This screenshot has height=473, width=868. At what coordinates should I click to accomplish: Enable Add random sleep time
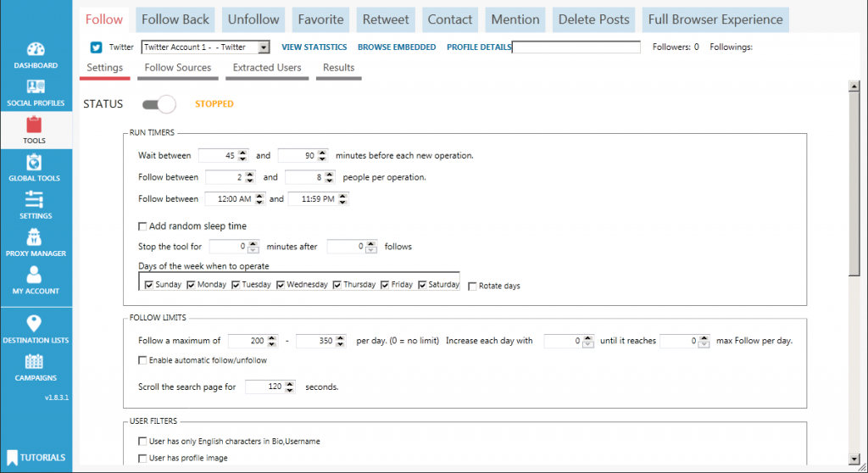click(142, 226)
